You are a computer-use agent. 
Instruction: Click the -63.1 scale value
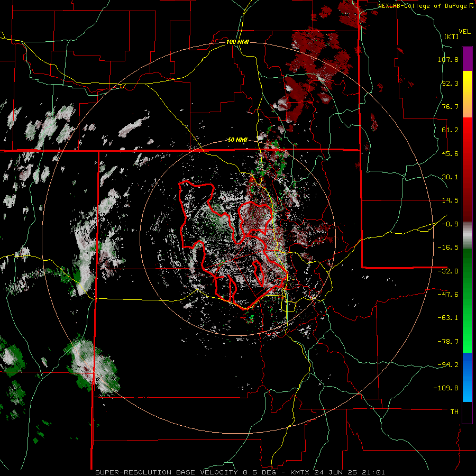[x=448, y=318]
